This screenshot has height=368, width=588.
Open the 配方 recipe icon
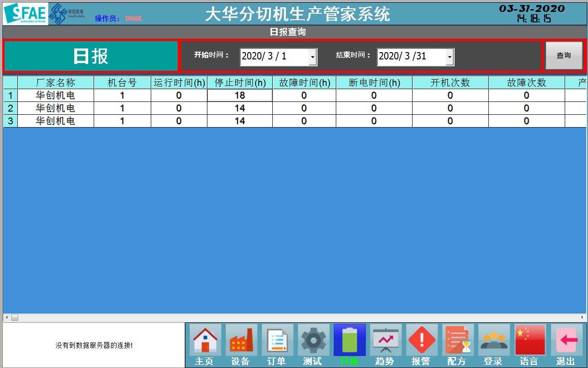coord(458,340)
